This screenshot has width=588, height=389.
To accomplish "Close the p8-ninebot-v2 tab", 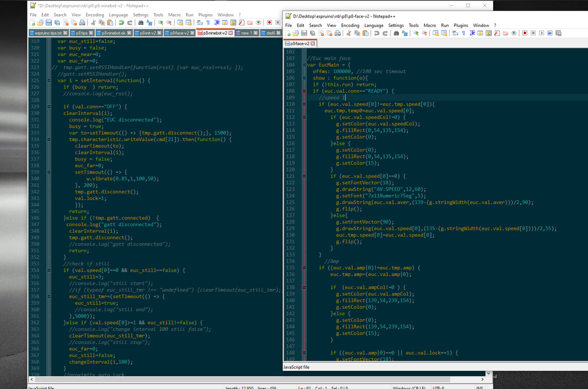I will click(231, 33).
